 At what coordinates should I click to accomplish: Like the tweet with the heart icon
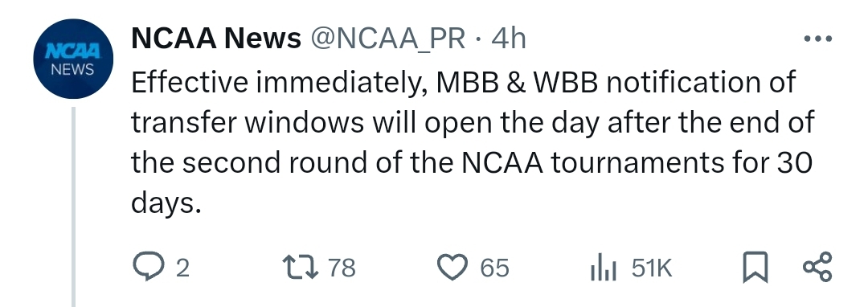(452, 267)
